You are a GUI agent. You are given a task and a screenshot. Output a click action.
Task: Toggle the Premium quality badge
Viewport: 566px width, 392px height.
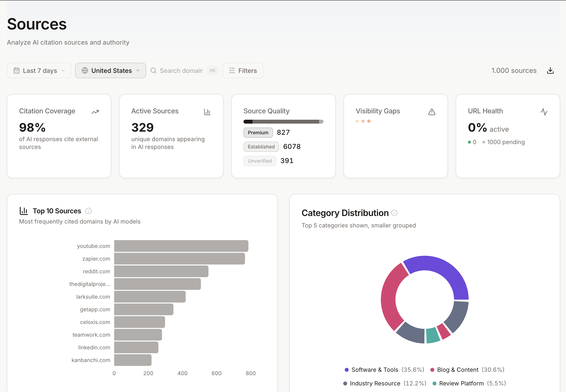(258, 133)
